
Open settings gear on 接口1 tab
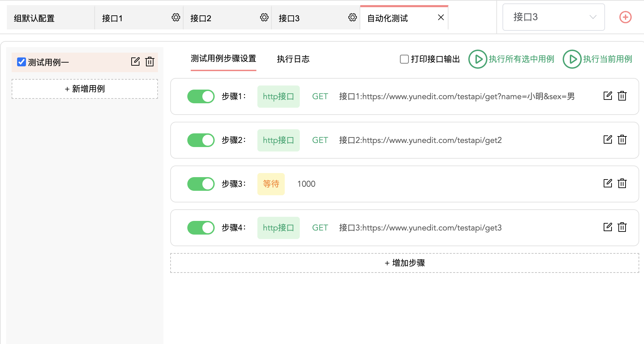[176, 17]
